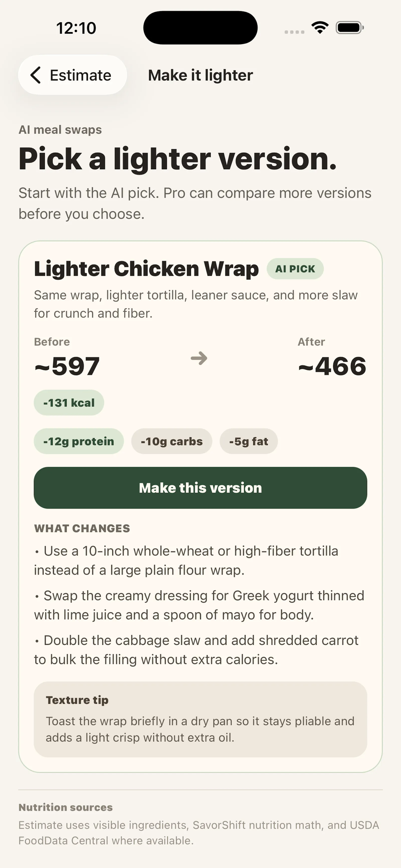Tap the ~597 before calorie value
401x868 pixels.
coord(67,366)
